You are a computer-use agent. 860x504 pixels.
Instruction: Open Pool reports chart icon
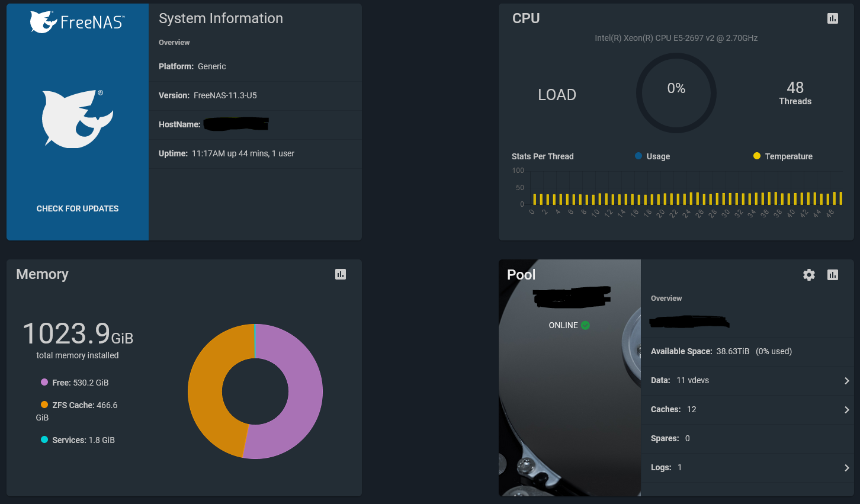tap(833, 275)
